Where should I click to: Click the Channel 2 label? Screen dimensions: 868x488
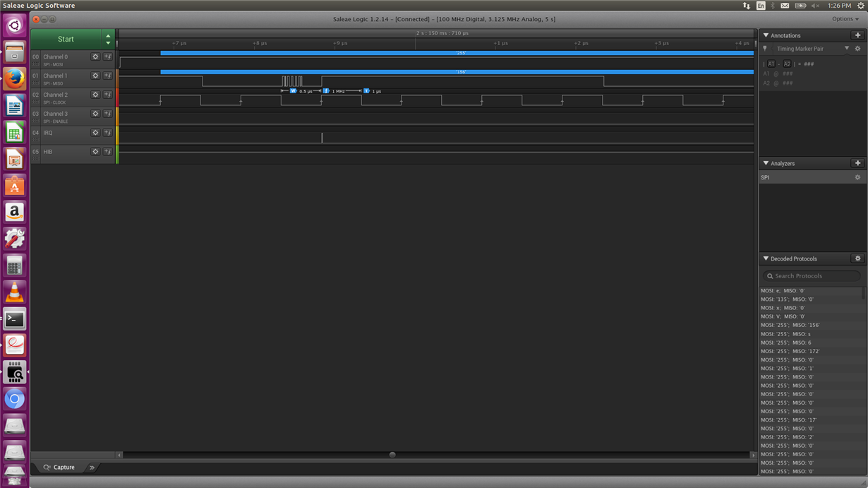point(56,95)
